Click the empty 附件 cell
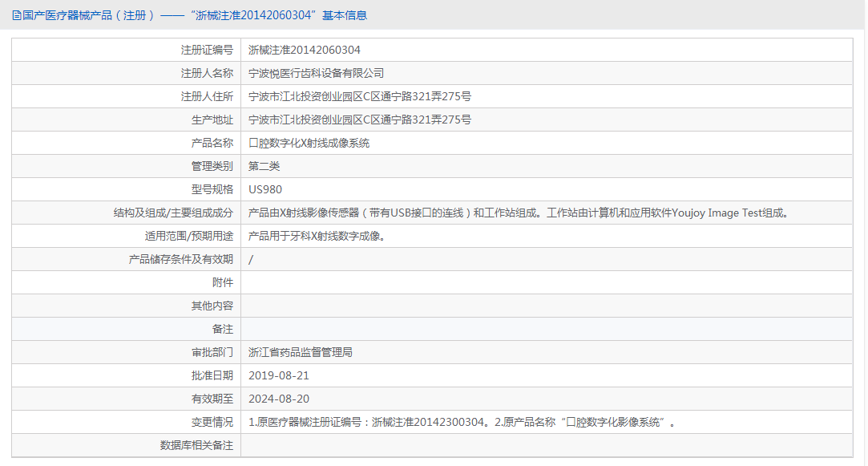Image resolution: width=868 pixels, height=466 pixels. click(x=547, y=282)
